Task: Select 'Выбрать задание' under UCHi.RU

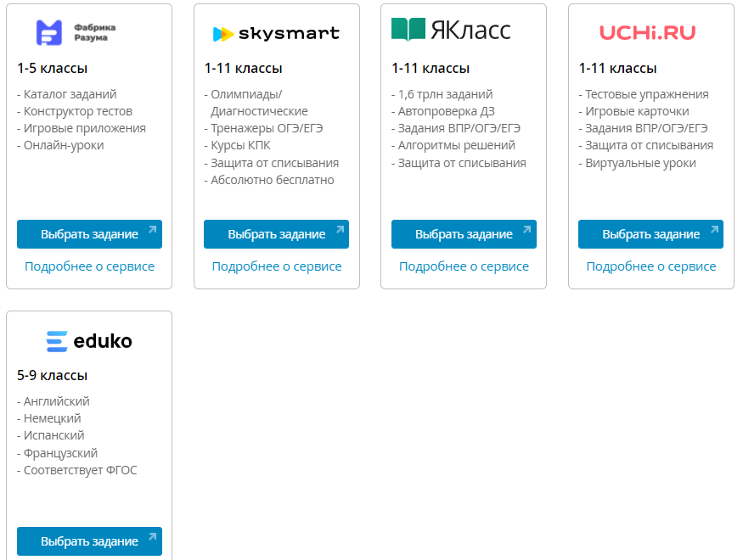Action: coord(650,234)
